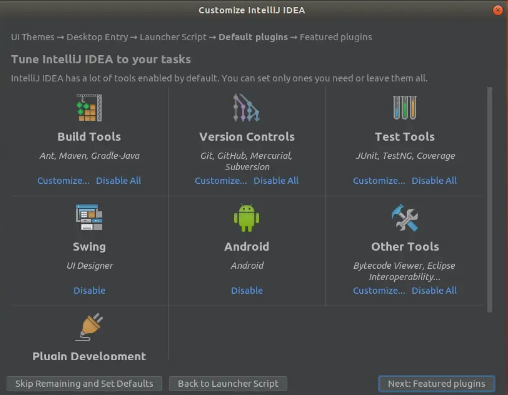This screenshot has height=395, width=508.
Task: Click 'Tune IntelliJ IDEA to your tasks' title
Action: click(101, 59)
